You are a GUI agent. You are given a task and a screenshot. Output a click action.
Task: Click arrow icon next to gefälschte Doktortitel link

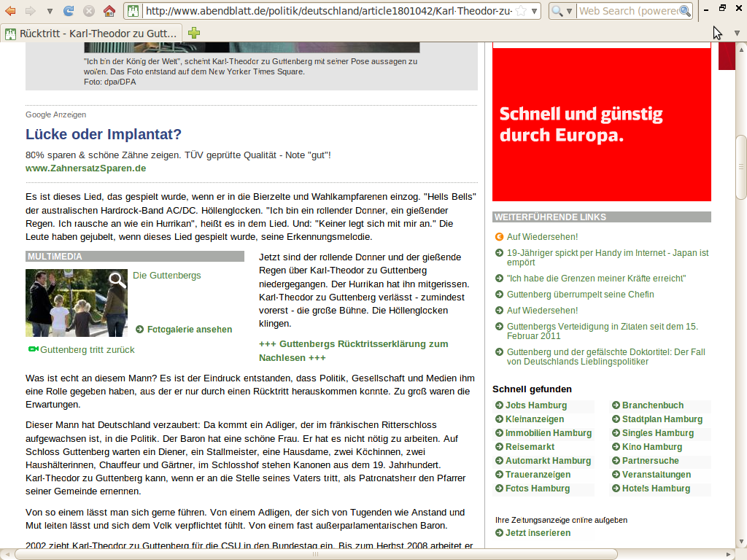[499, 352]
